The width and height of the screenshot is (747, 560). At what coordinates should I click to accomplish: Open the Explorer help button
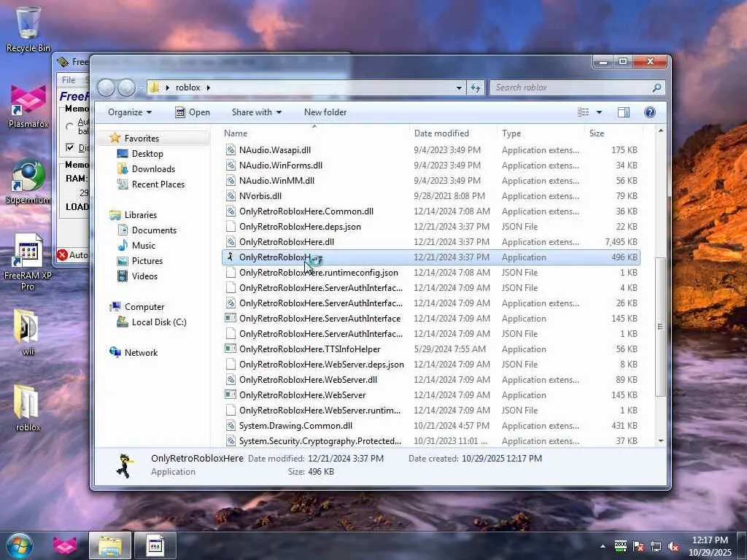click(649, 112)
